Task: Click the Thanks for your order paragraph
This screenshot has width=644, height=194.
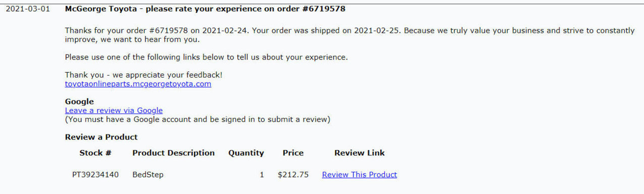Action: tap(349, 35)
